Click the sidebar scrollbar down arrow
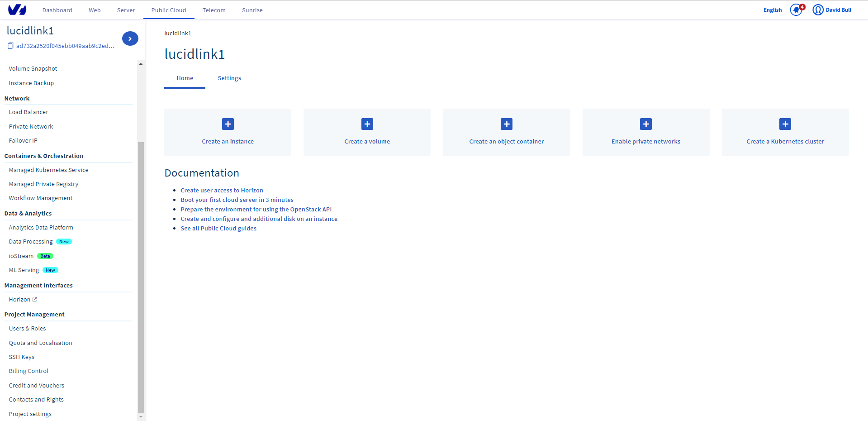This screenshot has height=421, width=868. coord(141,417)
